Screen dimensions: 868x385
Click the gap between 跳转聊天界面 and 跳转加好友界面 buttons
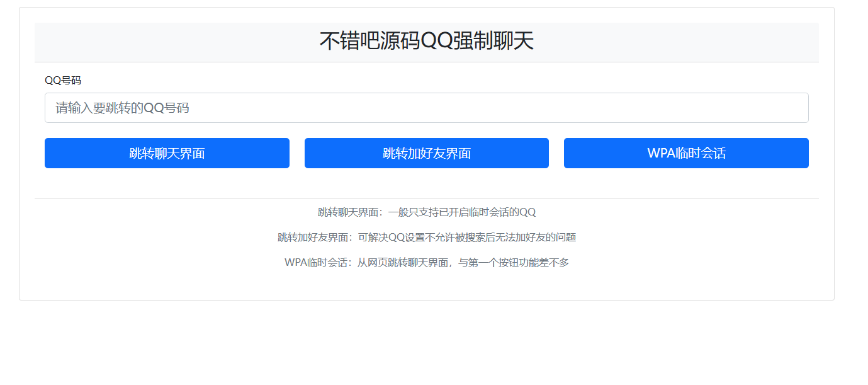pyautogui.click(x=297, y=153)
